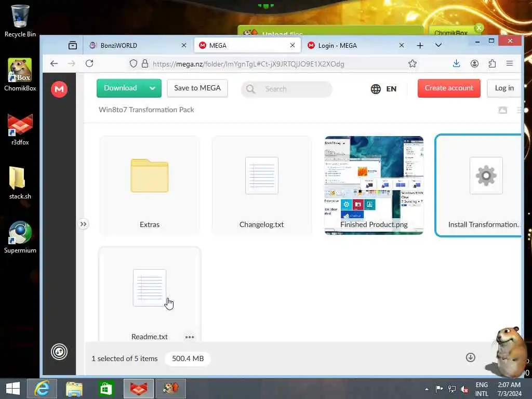The image size is (532, 399).
Task: Open the Action Center flag tray icon
Action: click(x=439, y=389)
